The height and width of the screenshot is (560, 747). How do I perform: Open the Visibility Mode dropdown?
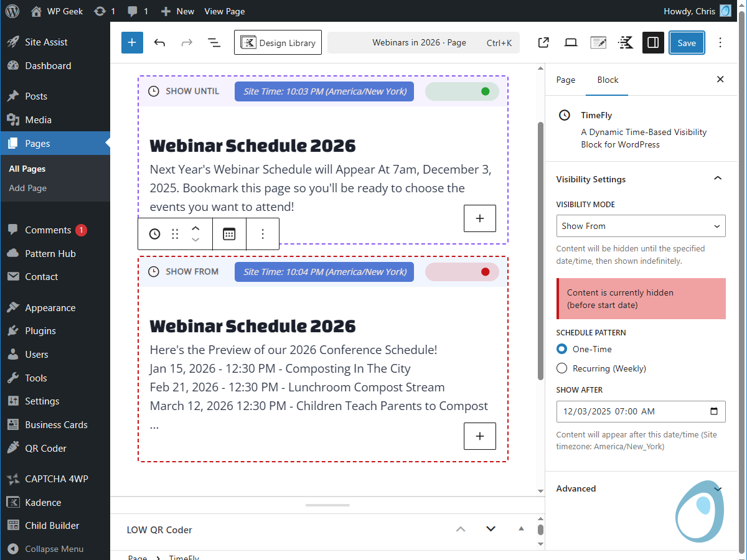(x=641, y=226)
